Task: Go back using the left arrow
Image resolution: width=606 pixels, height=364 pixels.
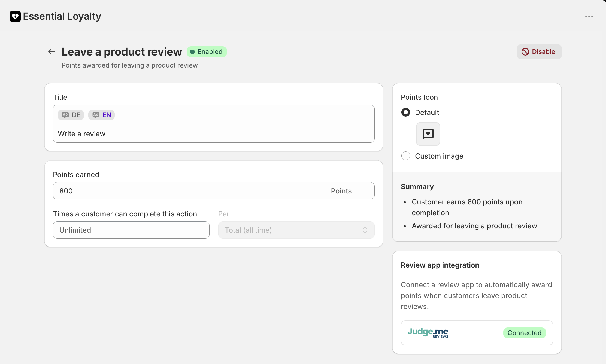Action: click(52, 52)
